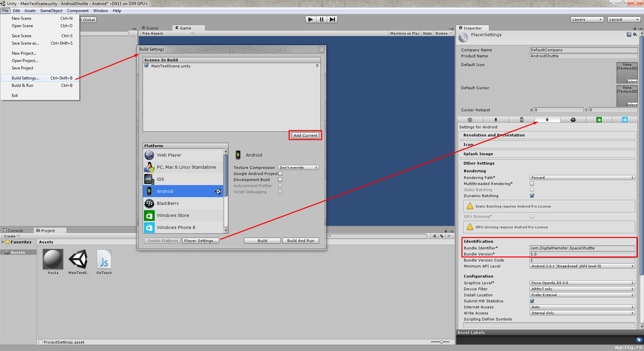
Task: Open PlayerSettings gear context menu
Action: point(635,35)
